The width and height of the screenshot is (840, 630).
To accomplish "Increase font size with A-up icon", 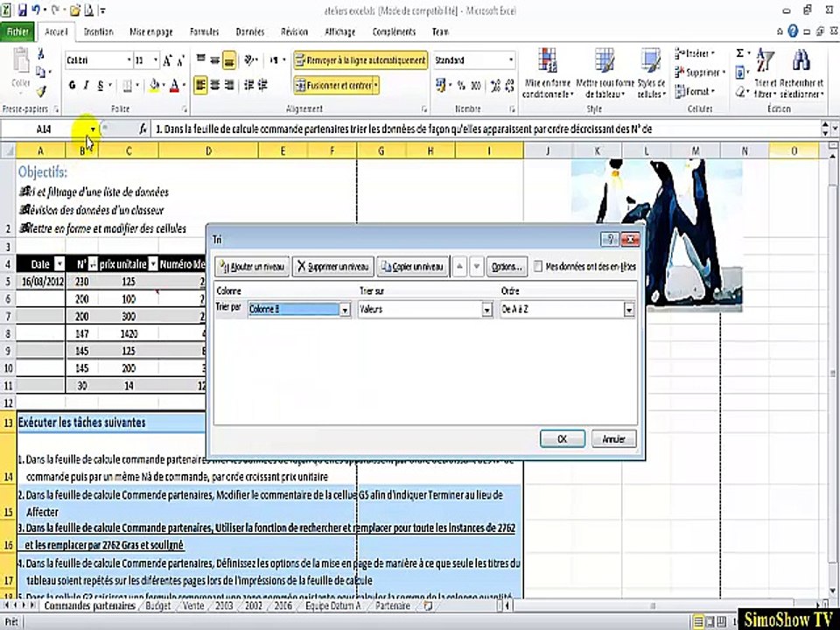I will coord(167,60).
